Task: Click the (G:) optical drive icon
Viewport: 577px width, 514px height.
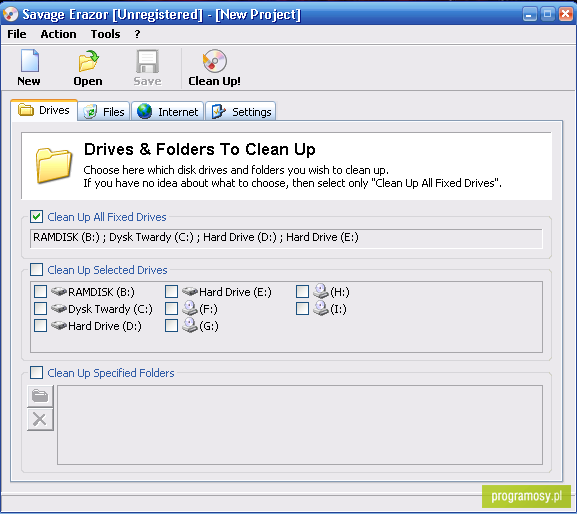Action: 190,325
